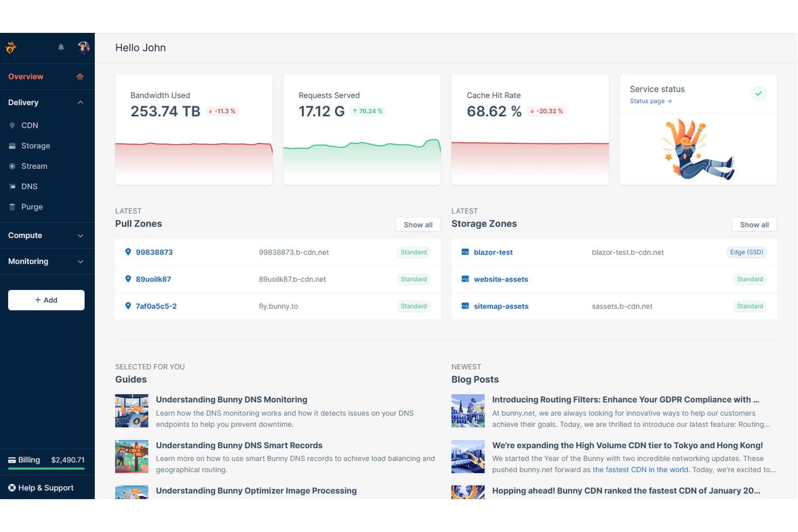Image resolution: width=798 pixels, height=532 pixels.
Task: Open the notifications bell icon
Action: [x=61, y=47]
